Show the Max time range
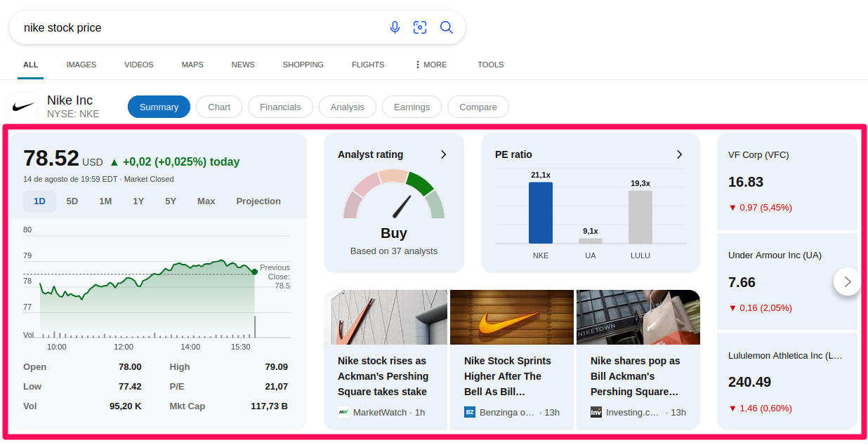This screenshot has width=868, height=445. 206,201
